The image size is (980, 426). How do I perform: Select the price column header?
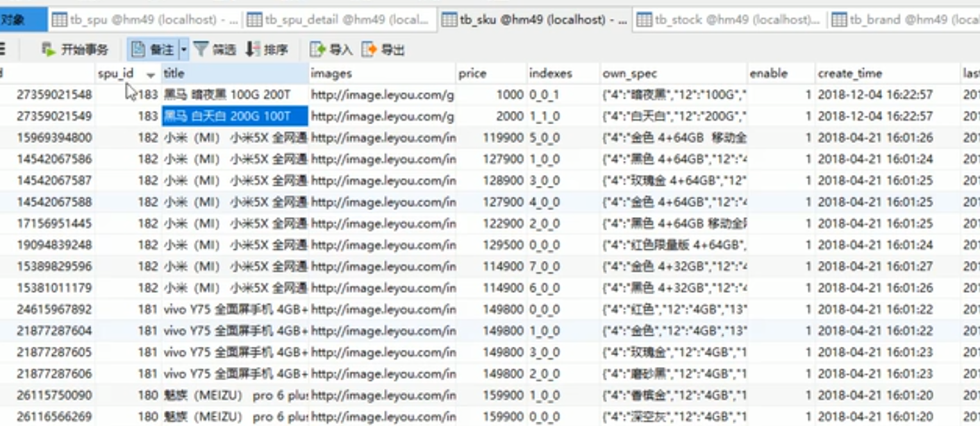[492, 74]
